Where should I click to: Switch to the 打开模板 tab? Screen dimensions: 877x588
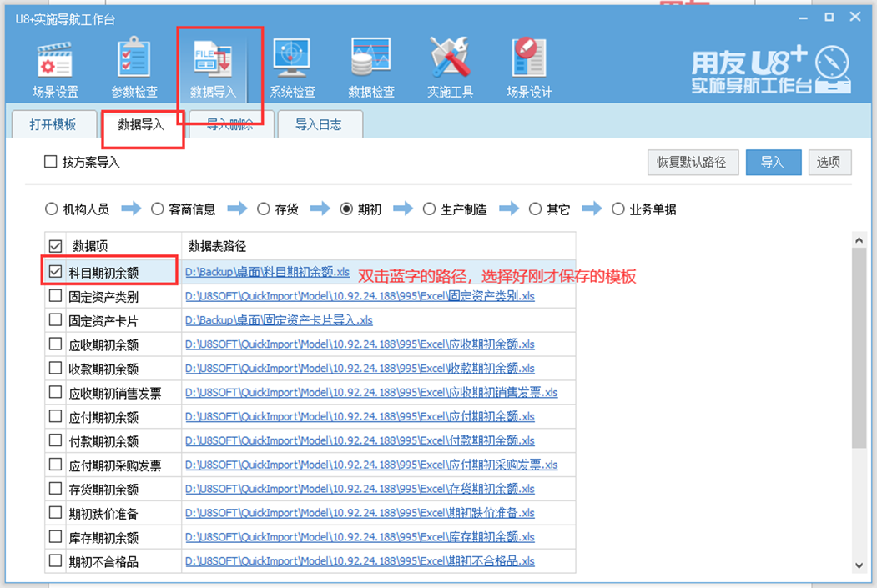[x=53, y=124]
